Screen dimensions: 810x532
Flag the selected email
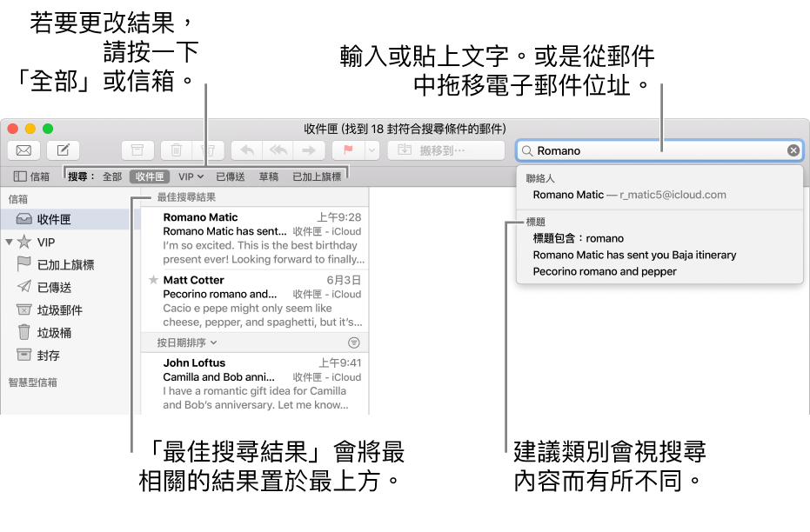point(346,150)
